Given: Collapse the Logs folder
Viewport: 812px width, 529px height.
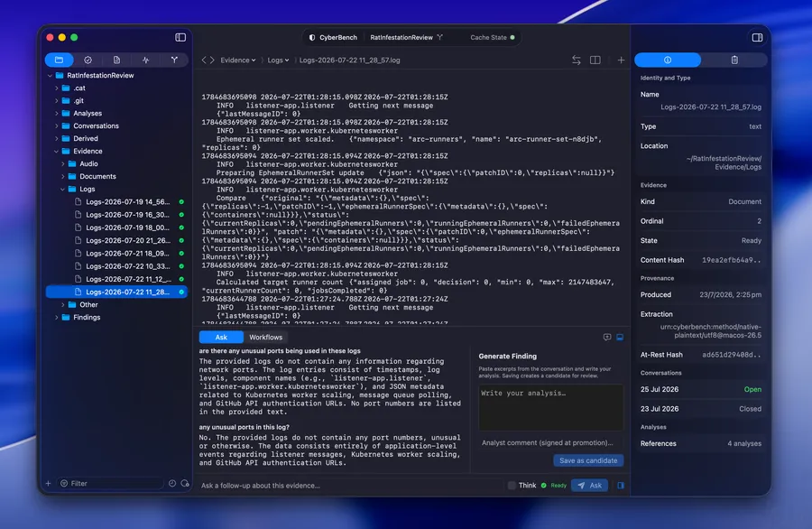Looking at the screenshot, I should point(62,189).
